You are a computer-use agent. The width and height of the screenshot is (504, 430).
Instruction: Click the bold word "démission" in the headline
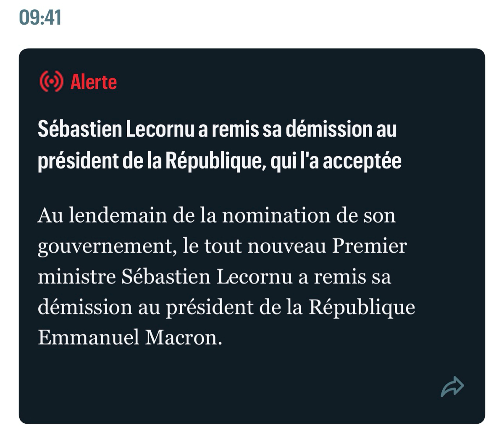pyautogui.click(x=328, y=129)
